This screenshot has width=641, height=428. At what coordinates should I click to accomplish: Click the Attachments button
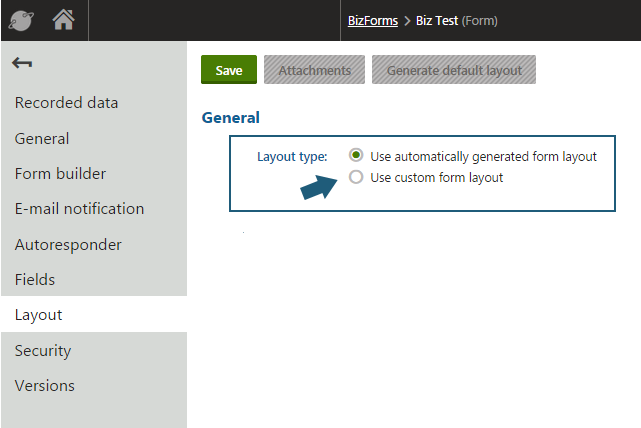[x=314, y=70]
